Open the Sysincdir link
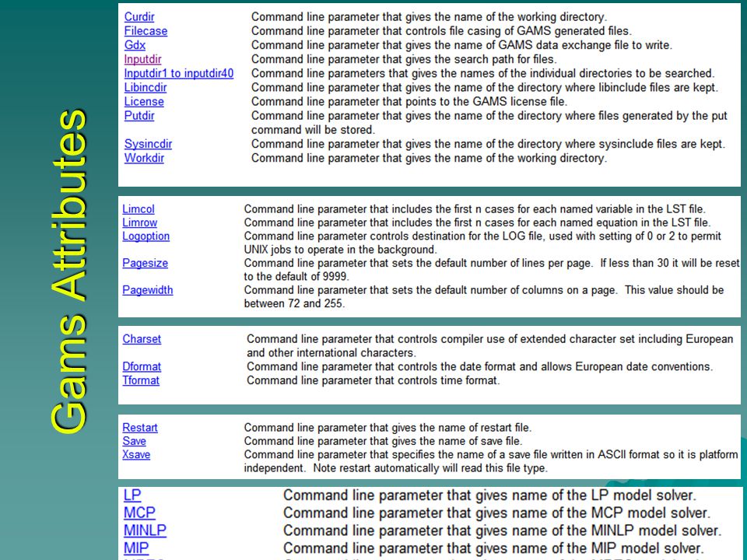The image size is (747, 560). click(148, 144)
